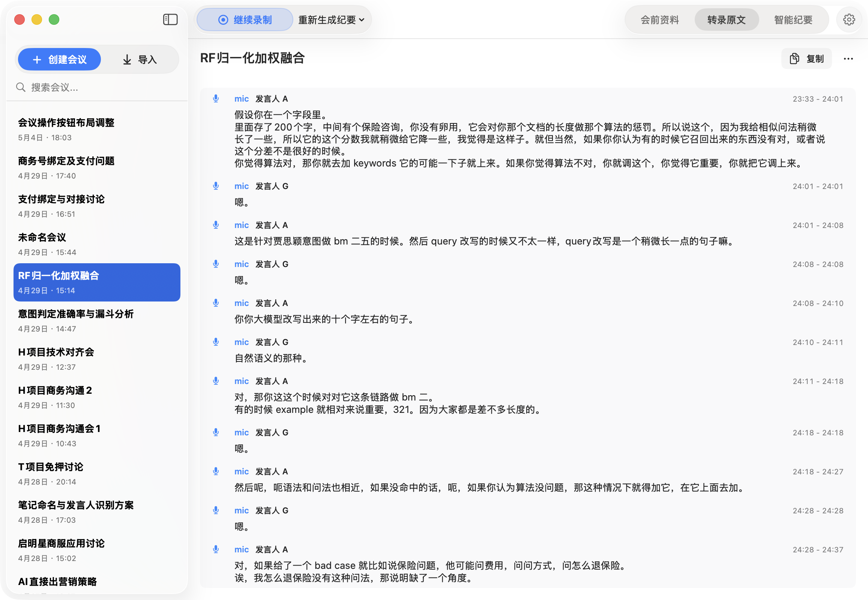Switch to the 会前资料 tab
The image size is (868, 600).
click(659, 19)
